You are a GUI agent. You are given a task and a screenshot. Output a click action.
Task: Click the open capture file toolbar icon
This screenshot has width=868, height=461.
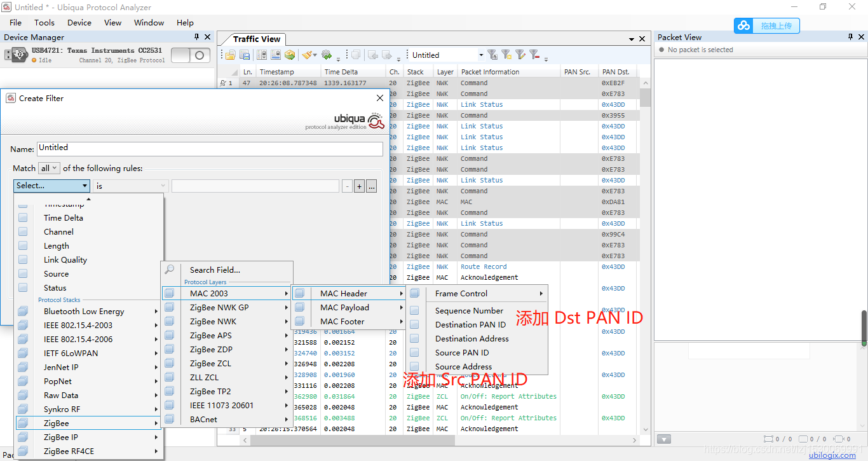tap(230, 55)
